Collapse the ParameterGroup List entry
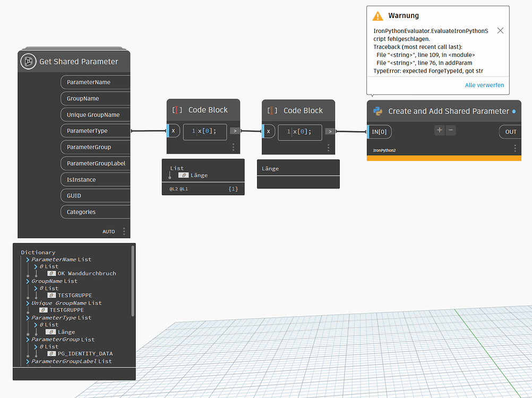Screen dimensions: 532x398 (x=28, y=339)
